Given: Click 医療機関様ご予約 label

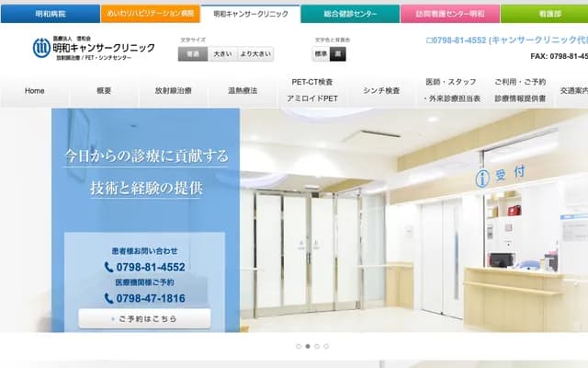Looking at the screenshot, I should point(145,282).
